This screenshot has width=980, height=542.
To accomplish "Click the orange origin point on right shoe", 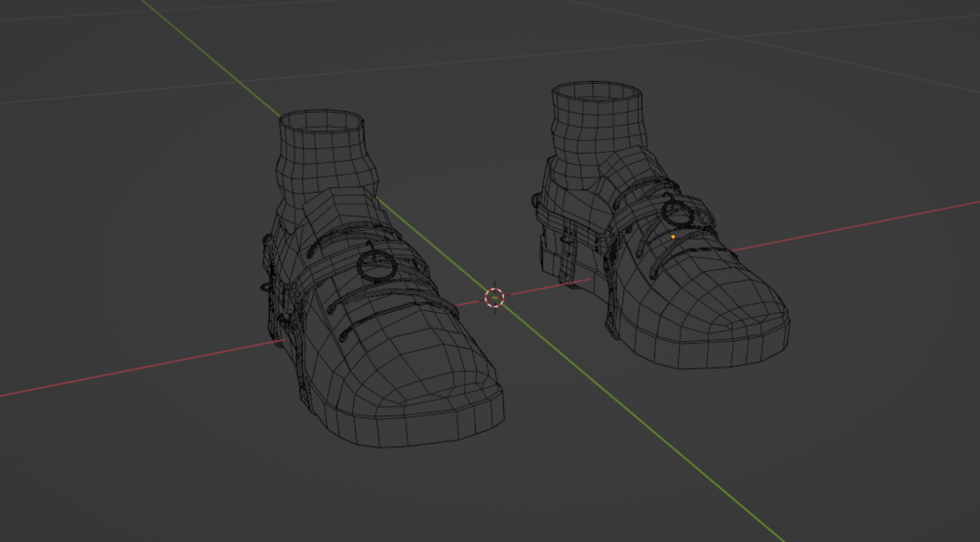I will 673,237.
